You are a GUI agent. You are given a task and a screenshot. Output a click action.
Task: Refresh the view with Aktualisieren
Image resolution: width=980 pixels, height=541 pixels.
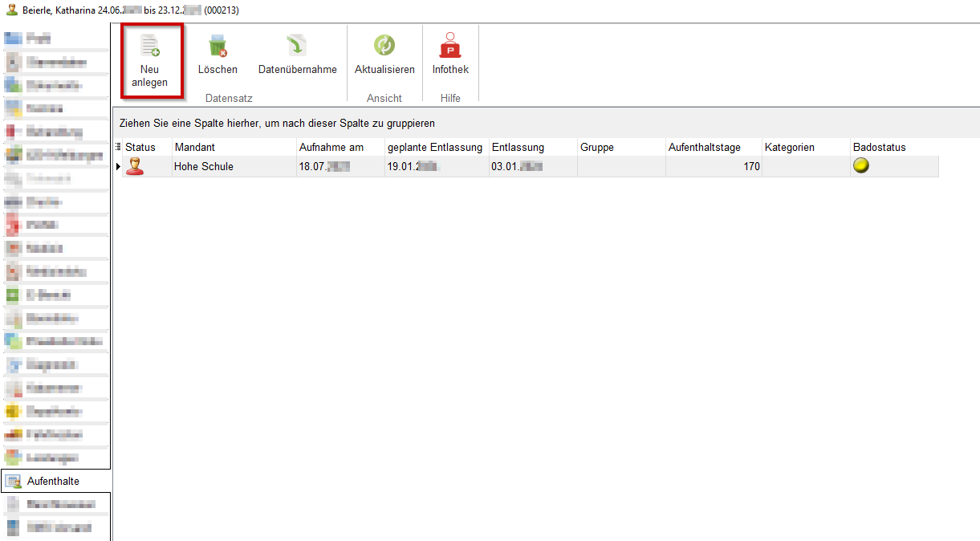coord(384,47)
